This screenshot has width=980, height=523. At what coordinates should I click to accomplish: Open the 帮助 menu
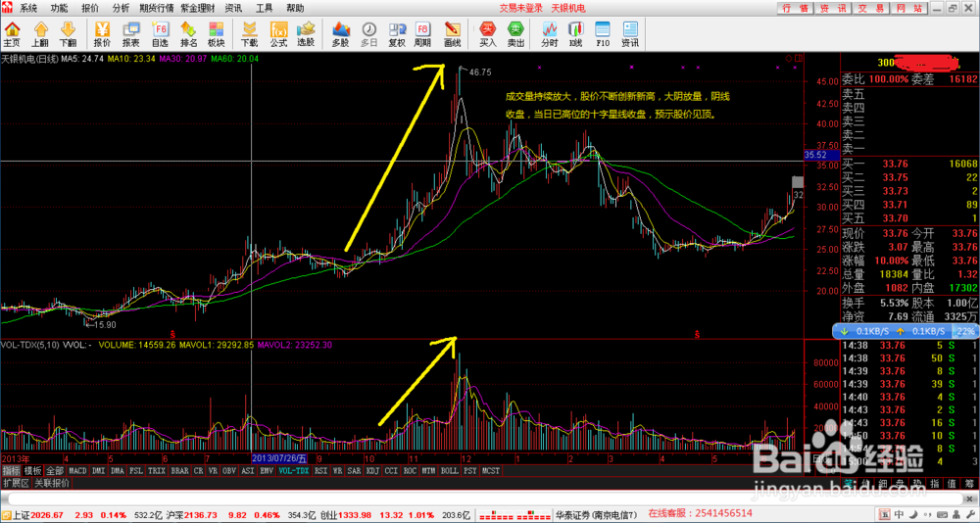[296, 8]
